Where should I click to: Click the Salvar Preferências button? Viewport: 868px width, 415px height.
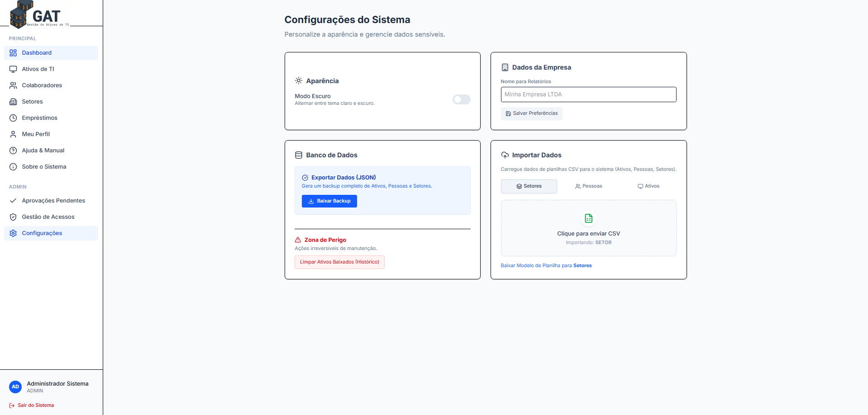click(531, 113)
